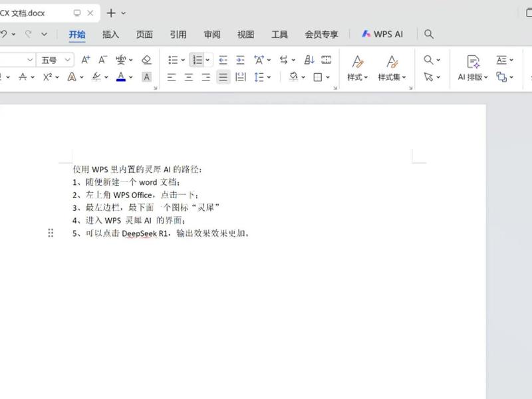Open the 会员专享 tab

coord(321,35)
